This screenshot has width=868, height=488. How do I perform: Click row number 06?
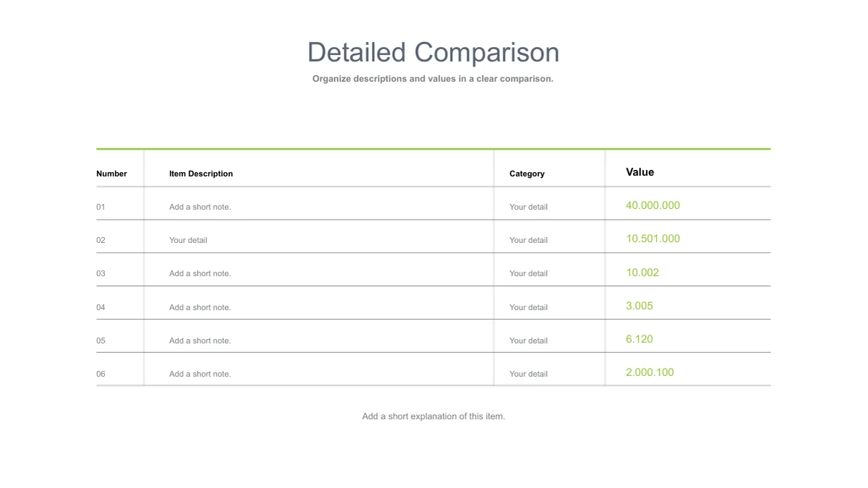101,374
